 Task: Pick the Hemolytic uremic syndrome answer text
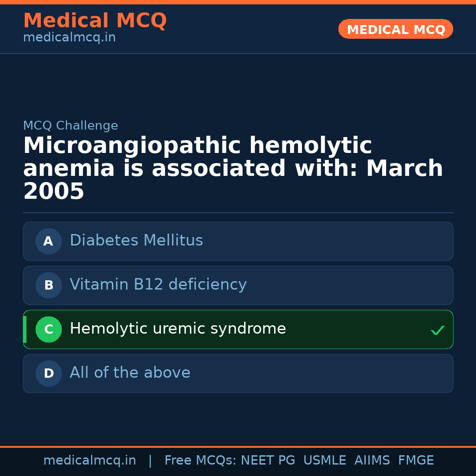coord(178,329)
